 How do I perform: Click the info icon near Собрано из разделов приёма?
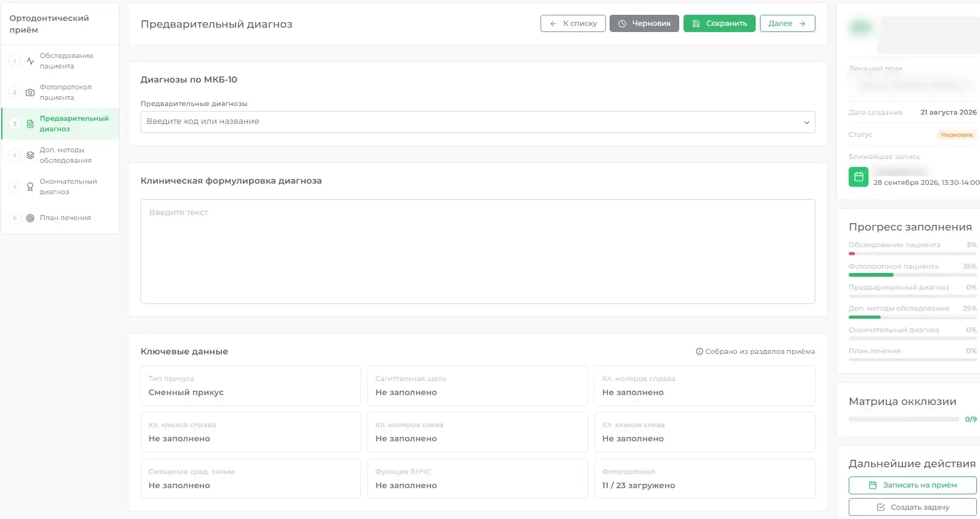click(x=700, y=351)
